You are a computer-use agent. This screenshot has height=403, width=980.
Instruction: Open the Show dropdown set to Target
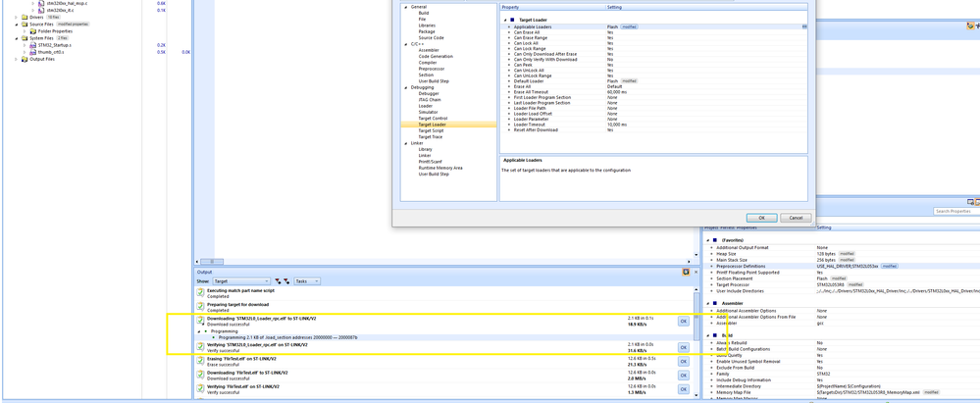pos(241,281)
